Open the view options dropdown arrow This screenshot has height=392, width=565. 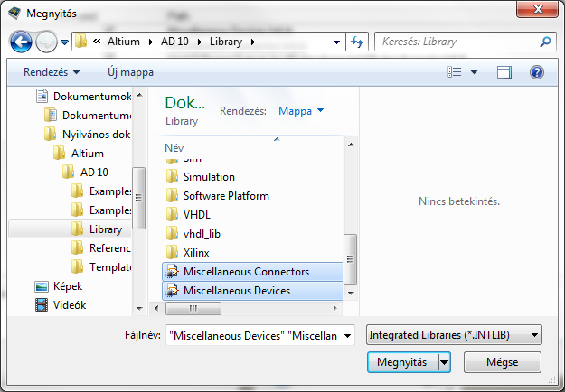pyautogui.click(x=474, y=71)
